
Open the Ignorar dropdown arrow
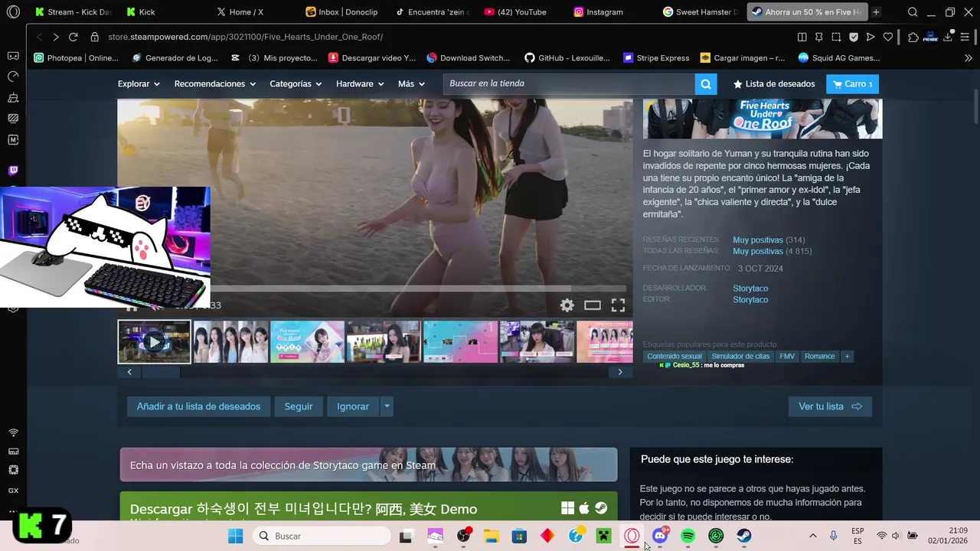click(x=387, y=406)
